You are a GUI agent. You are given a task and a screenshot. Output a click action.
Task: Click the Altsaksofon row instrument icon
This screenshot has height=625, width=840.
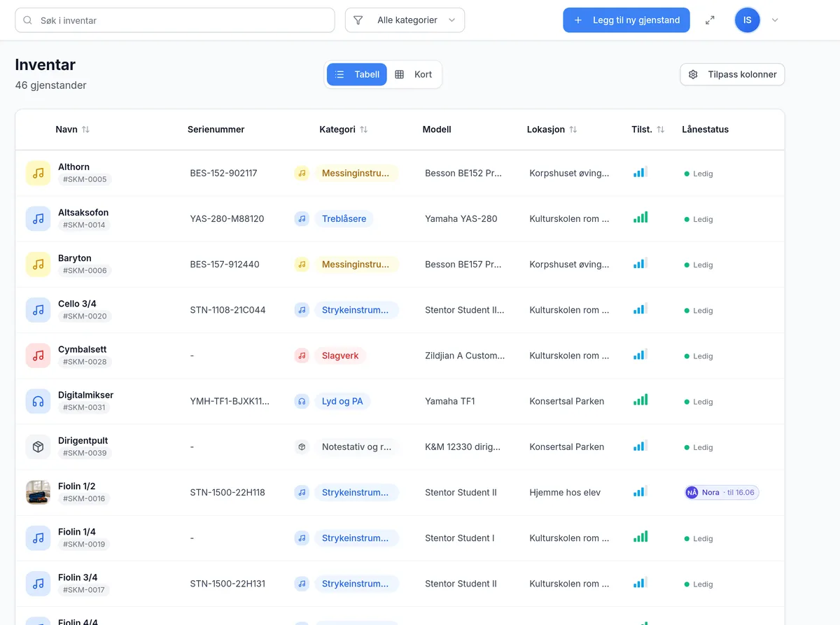pyautogui.click(x=38, y=218)
